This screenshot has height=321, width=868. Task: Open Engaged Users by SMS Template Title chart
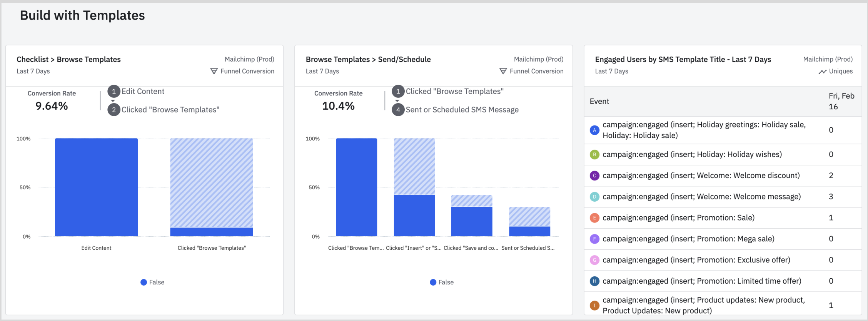[x=683, y=59]
